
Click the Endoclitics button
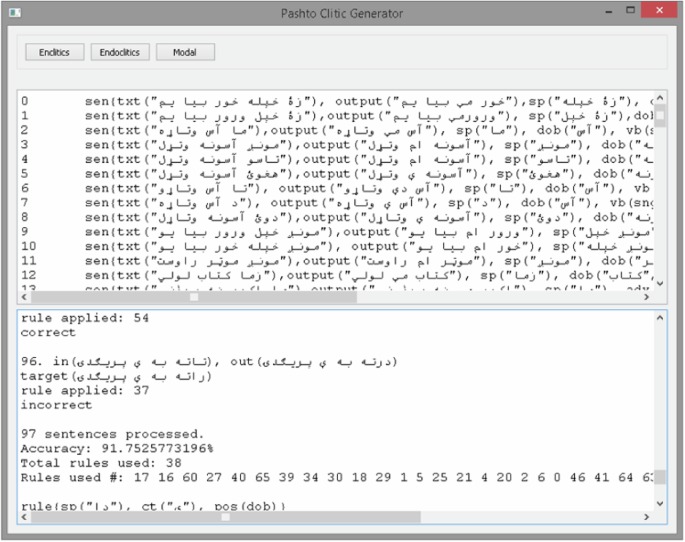pos(120,52)
